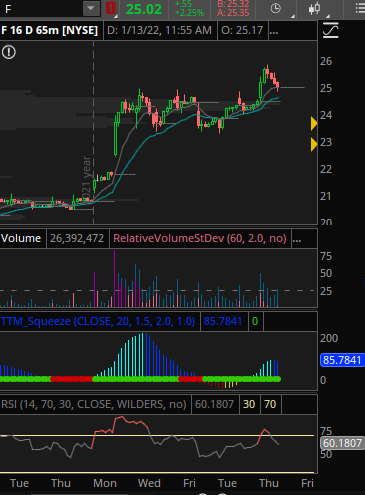The width and height of the screenshot is (365, 495).
Task: Open the gadget list menu icon at top right
Action: [x=360, y=8]
